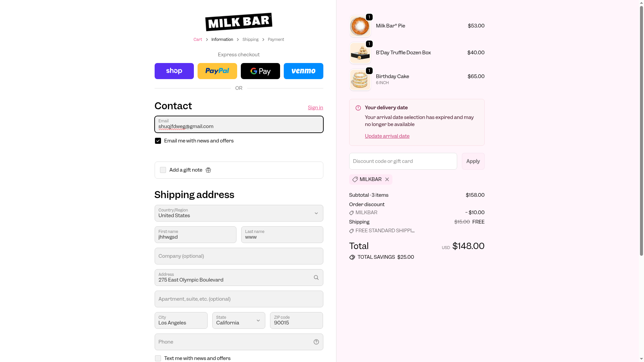Open the Country/Region dropdown
Screen dimensions: 644x362
click(x=238, y=213)
